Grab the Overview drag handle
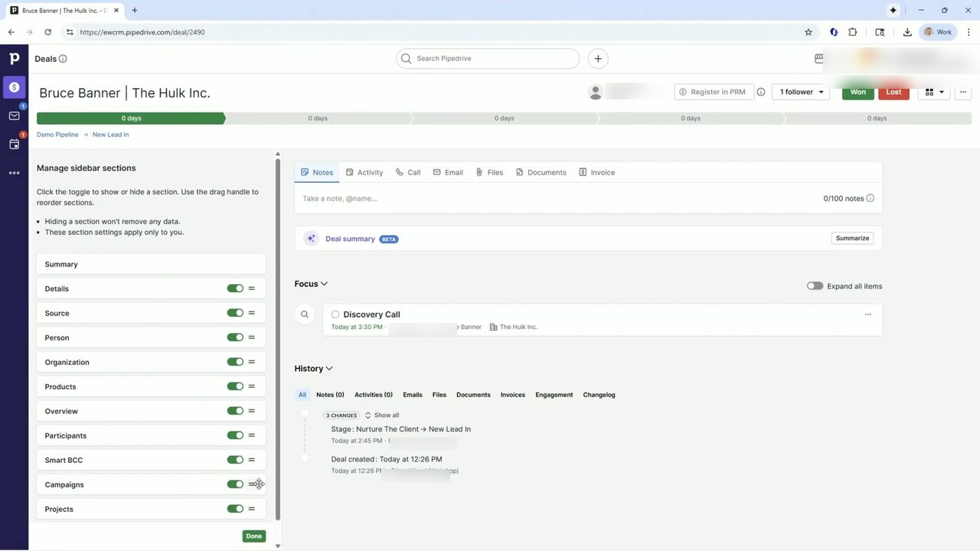 (251, 411)
